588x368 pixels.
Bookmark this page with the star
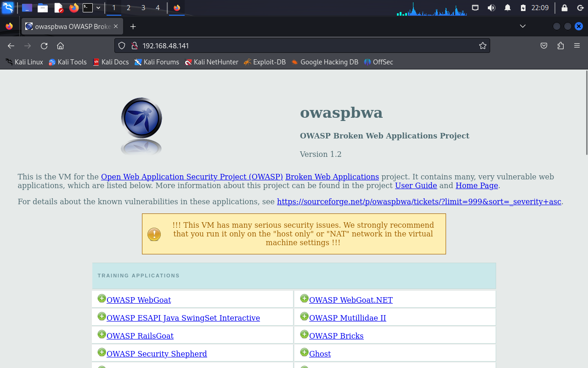click(x=482, y=46)
